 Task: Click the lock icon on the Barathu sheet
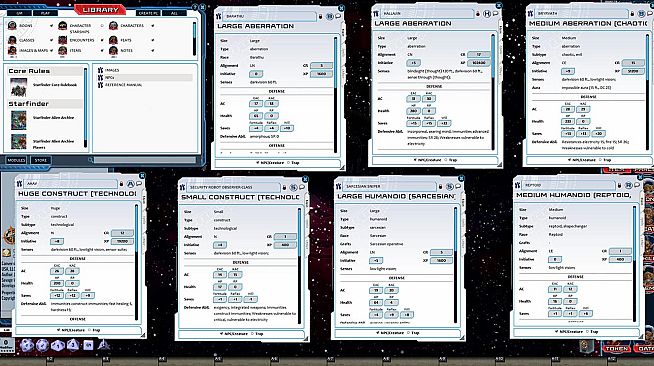[320, 16]
